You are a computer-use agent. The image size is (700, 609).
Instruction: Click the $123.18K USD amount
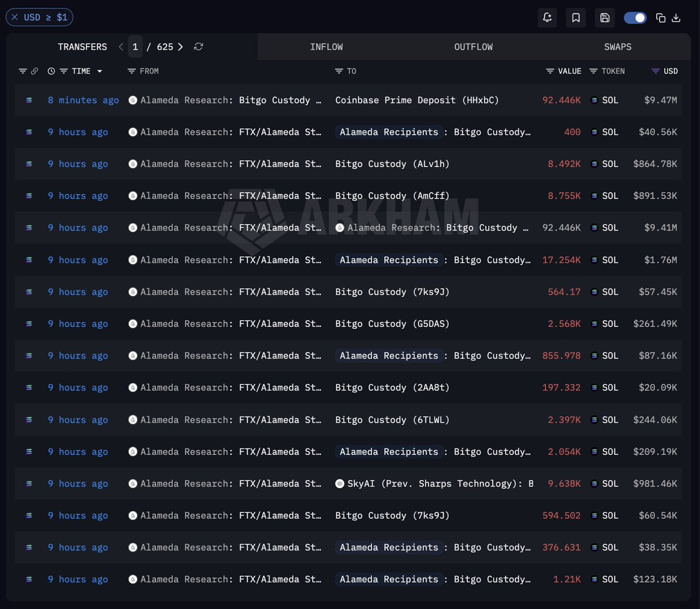(655, 580)
